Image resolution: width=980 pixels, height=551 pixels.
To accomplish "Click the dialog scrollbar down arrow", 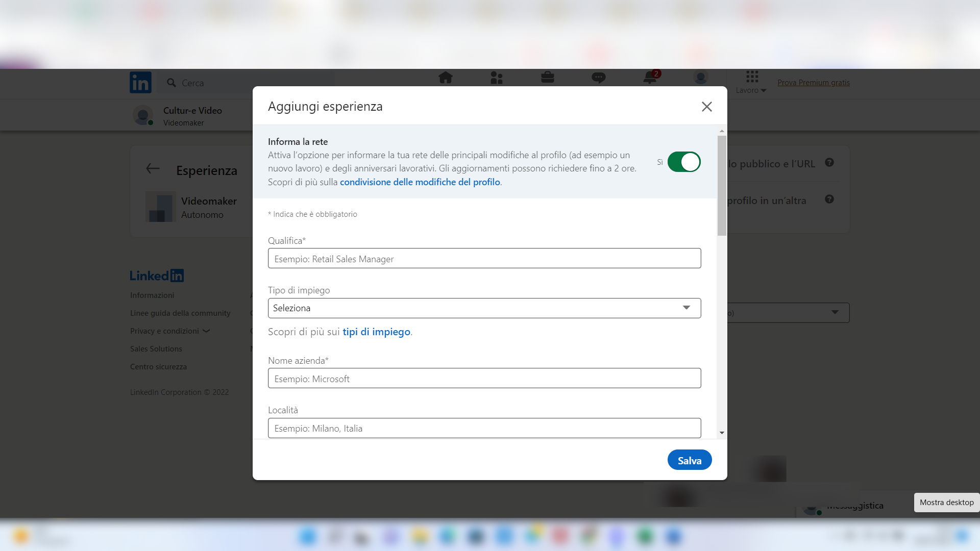I will pos(722,433).
